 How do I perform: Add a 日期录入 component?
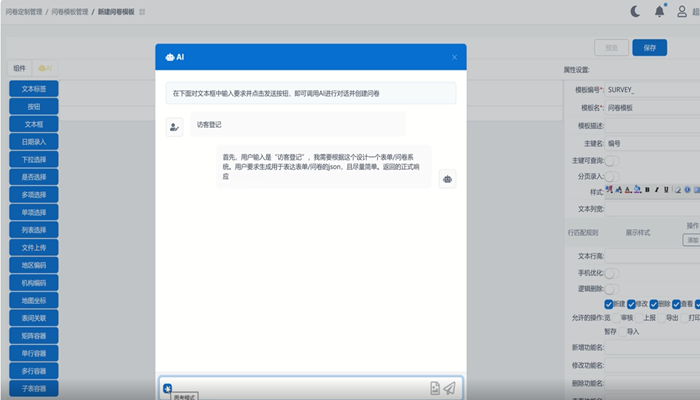(x=34, y=142)
